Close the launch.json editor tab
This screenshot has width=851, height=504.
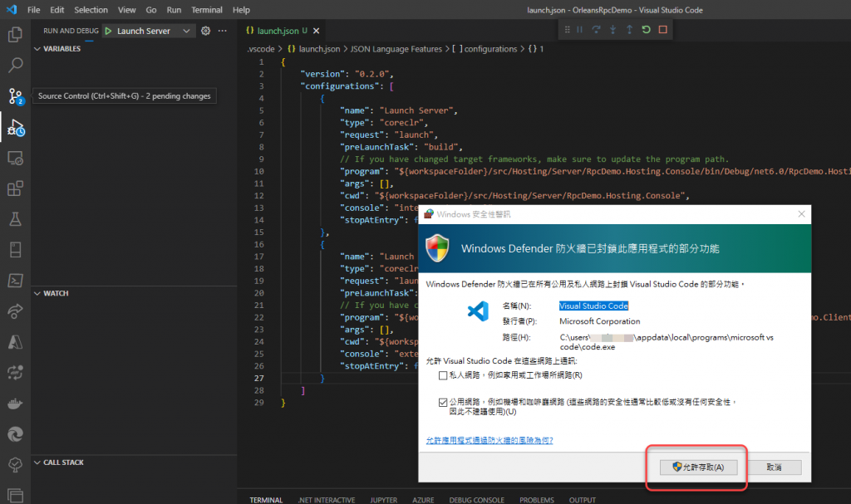click(x=317, y=31)
